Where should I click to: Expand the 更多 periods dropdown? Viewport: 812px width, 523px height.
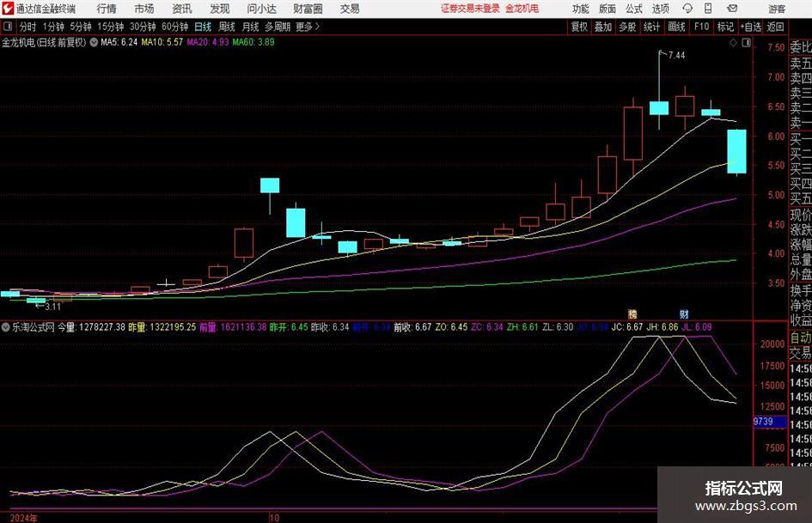[x=308, y=27]
